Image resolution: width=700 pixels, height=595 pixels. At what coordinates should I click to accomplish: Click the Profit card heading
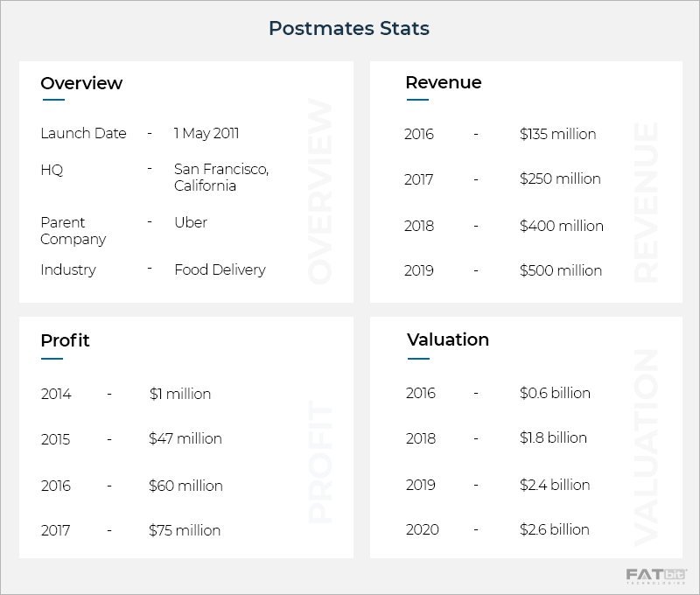tap(65, 339)
